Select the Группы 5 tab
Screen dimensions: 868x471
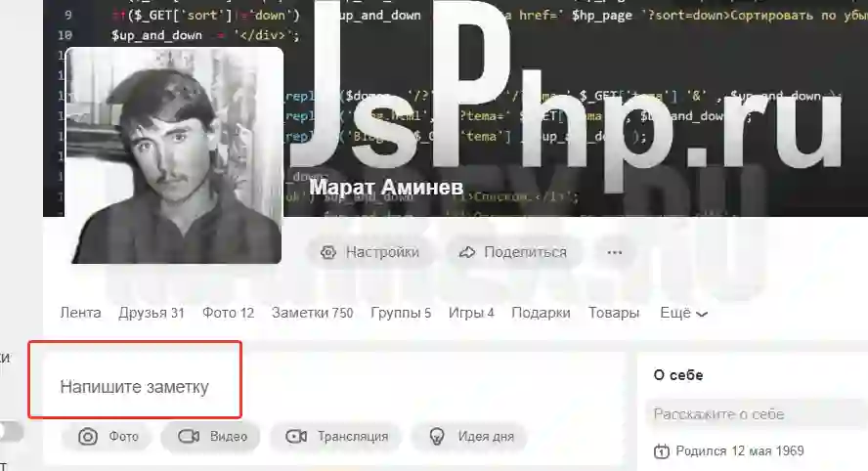tap(401, 313)
